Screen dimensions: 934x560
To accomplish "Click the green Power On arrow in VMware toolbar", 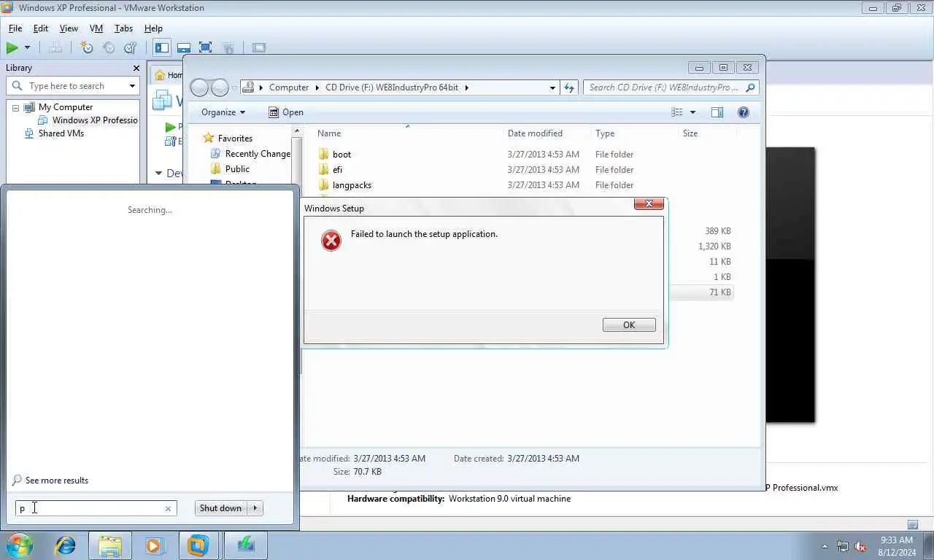I will (x=12, y=47).
